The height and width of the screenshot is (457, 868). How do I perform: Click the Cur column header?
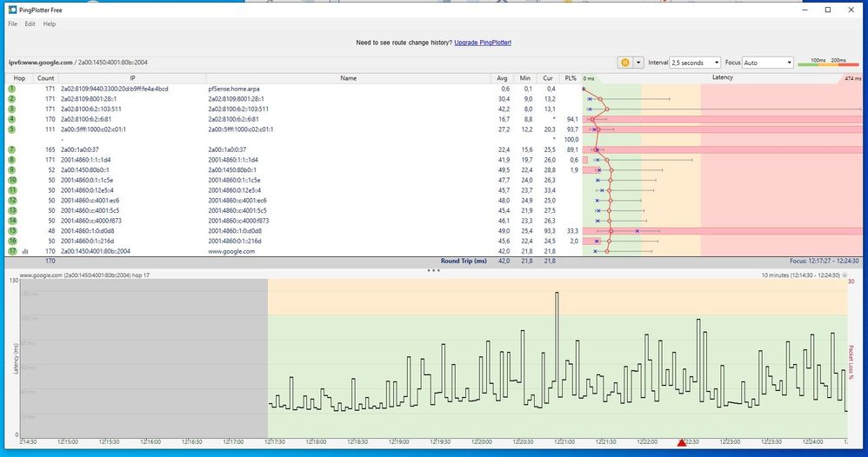tap(547, 78)
